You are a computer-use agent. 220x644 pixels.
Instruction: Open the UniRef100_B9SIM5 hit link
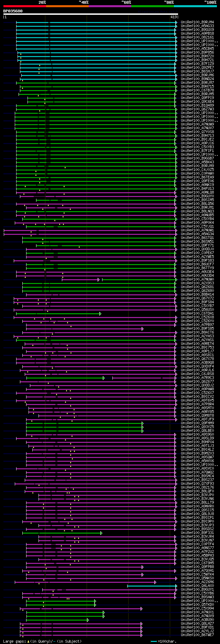pos(197,200)
